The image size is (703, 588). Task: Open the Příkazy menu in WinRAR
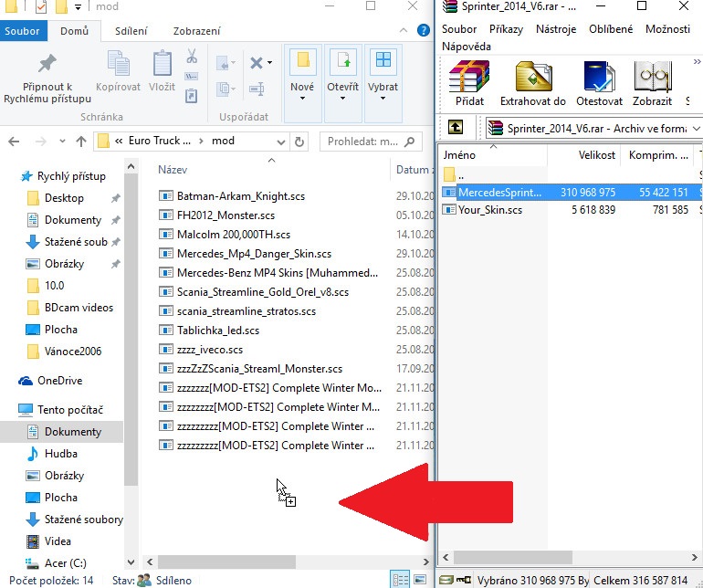(506, 29)
